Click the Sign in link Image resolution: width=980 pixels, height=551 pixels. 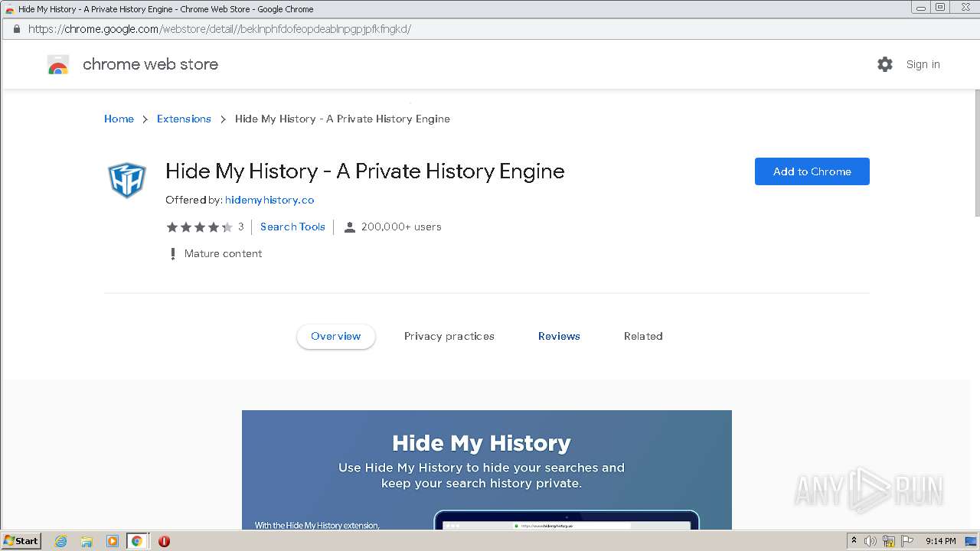coord(923,64)
